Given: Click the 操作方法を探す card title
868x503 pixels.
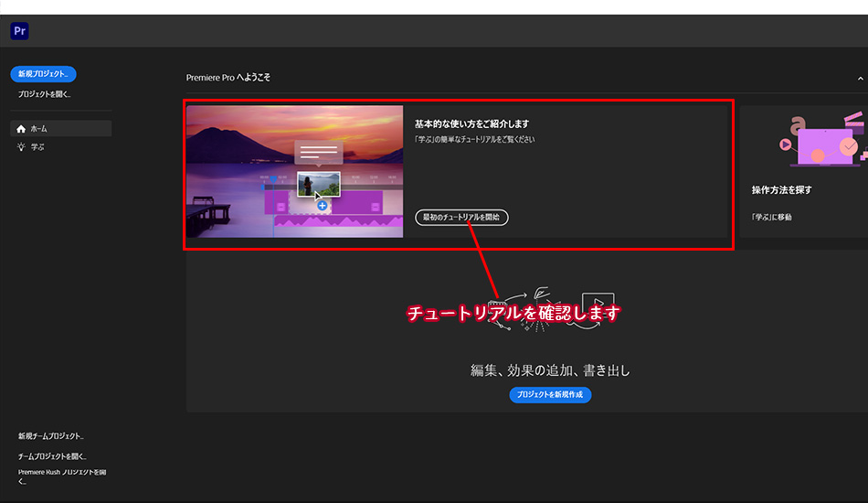Looking at the screenshot, I should click(781, 190).
